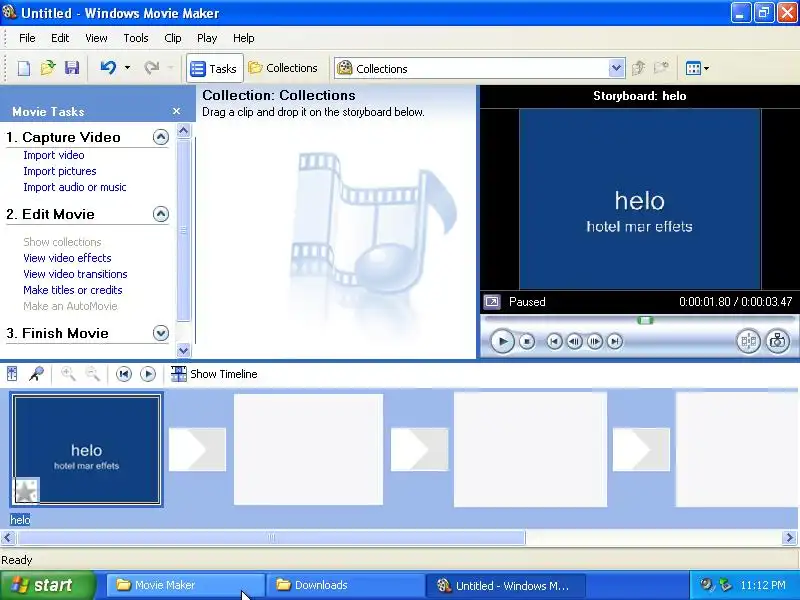This screenshot has width=800, height=600.
Task: Click the monitor Back button
Action: click(x=554, y=341)
